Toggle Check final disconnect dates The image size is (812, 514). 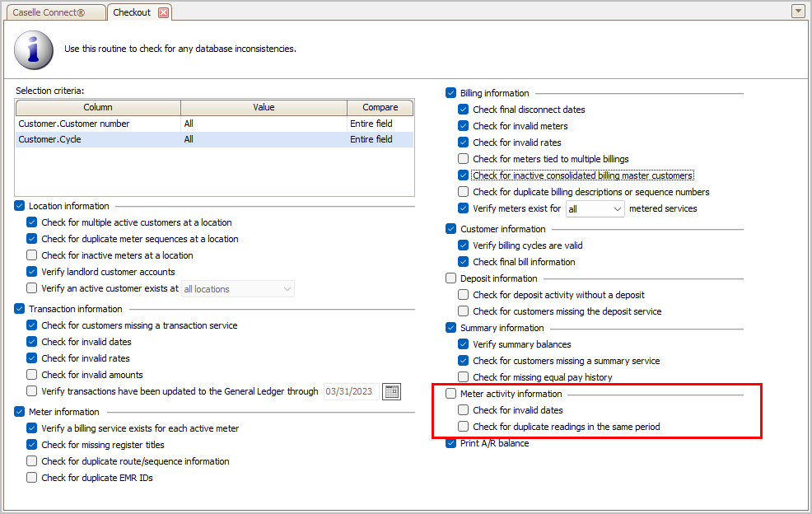(464, 110)
